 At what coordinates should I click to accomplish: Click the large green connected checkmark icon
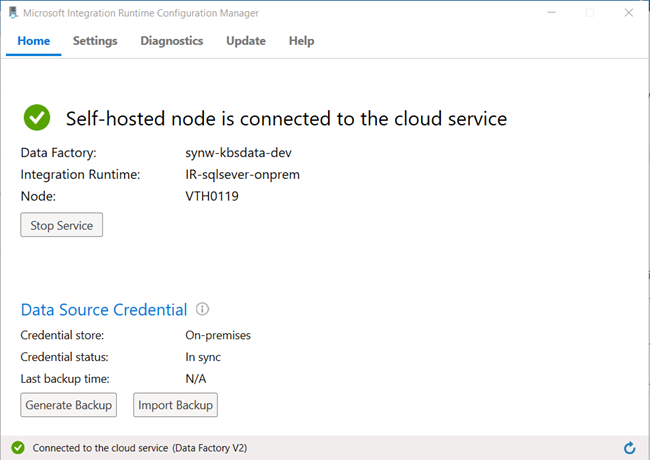(37, 118)
